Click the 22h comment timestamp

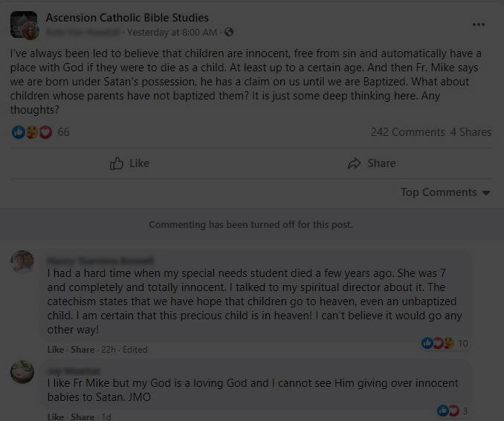click(x=109, y=350)
